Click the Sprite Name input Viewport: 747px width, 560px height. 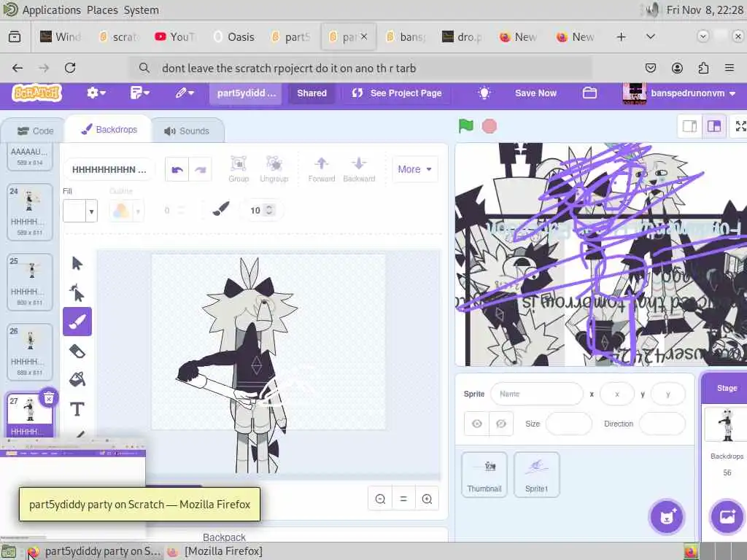pyautogui.click(x=536, y=394)
